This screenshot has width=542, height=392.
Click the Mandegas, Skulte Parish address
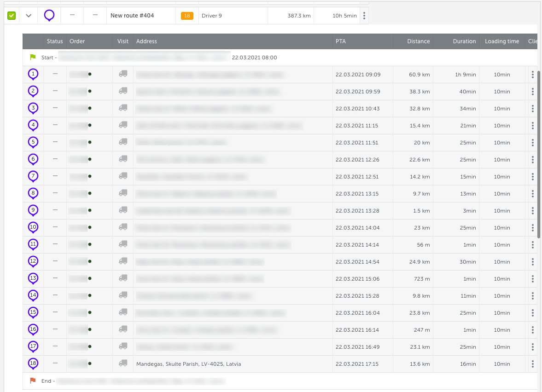(188, 364)
